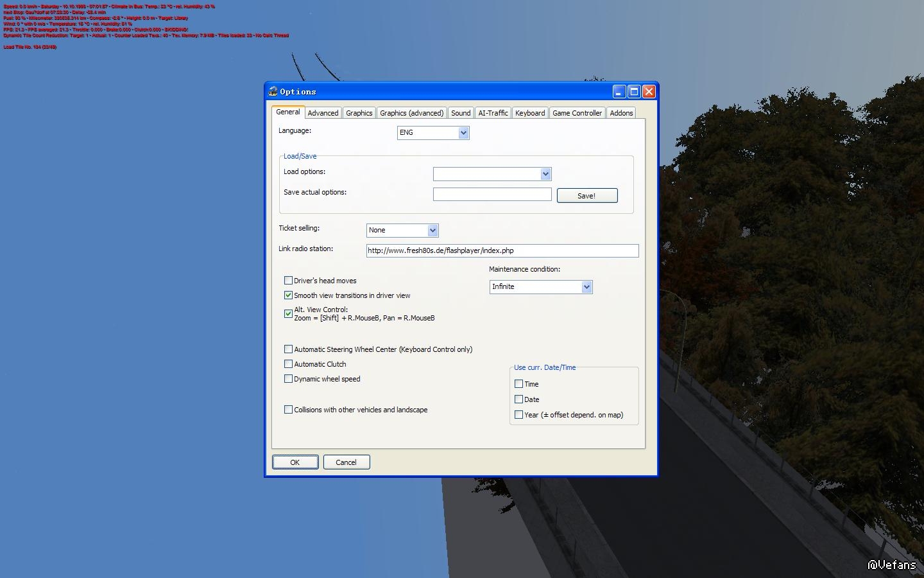Viewport: 924px width, 578px height.
Task: Open the Ticket selling dropdown
Action: 432,231
